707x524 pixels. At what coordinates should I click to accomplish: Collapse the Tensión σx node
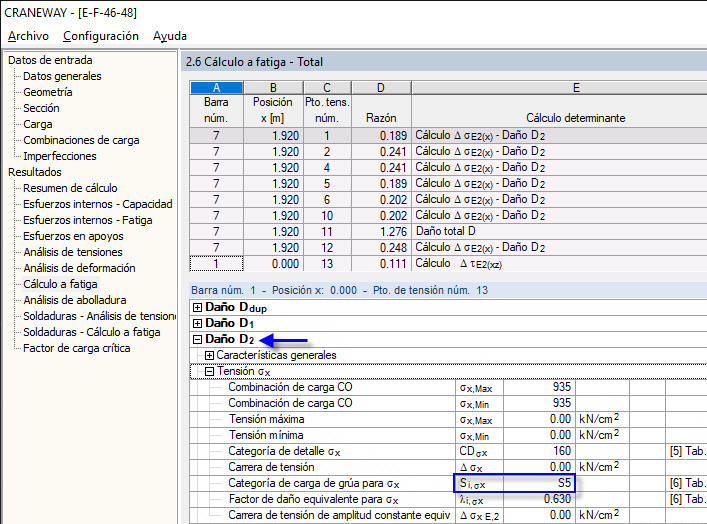pyautogui.click(x=209, y=372)
